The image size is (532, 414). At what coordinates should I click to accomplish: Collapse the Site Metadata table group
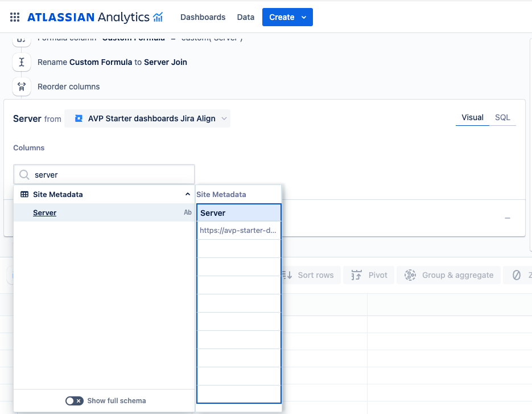click(188, 194)
